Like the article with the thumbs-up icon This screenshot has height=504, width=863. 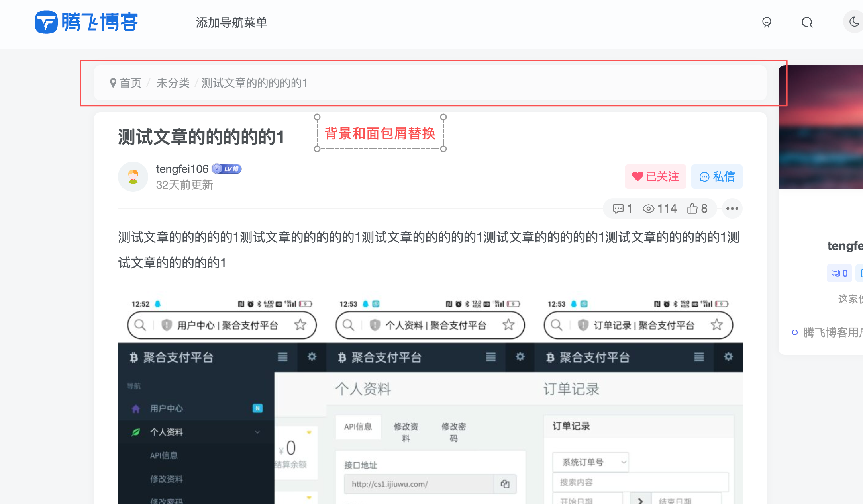(x=692, y=208)
